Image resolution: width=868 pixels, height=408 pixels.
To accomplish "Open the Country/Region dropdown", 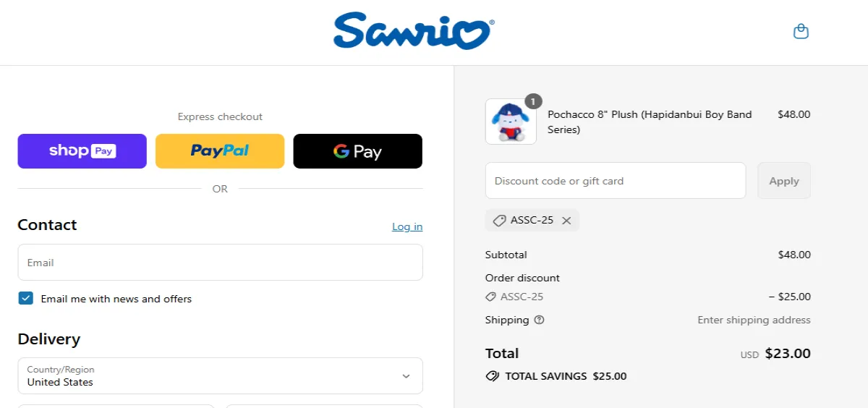I will click(220, 375).
